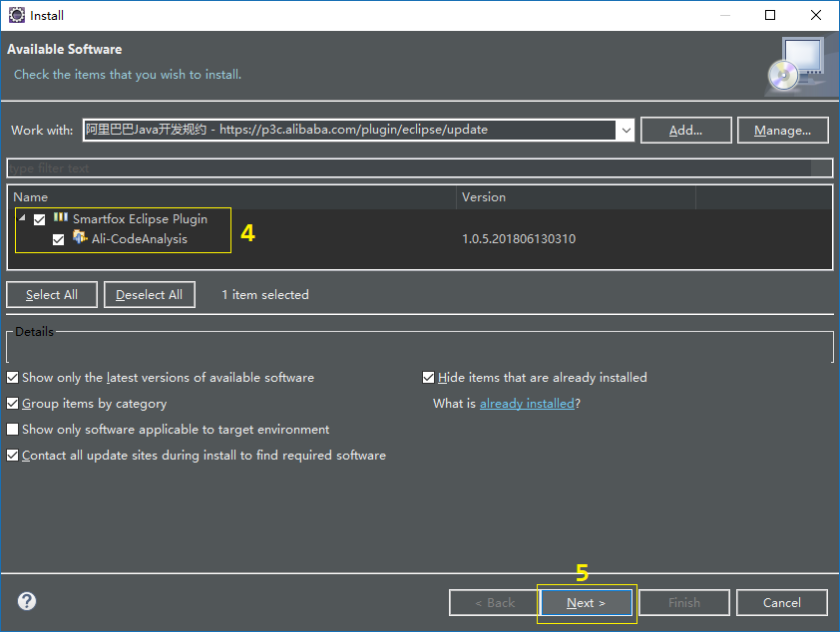This screenshot has width=840, height=632.
Task: Click the Smartfox Eclipse Plugin category icon
Action: (x=61, y=217)
